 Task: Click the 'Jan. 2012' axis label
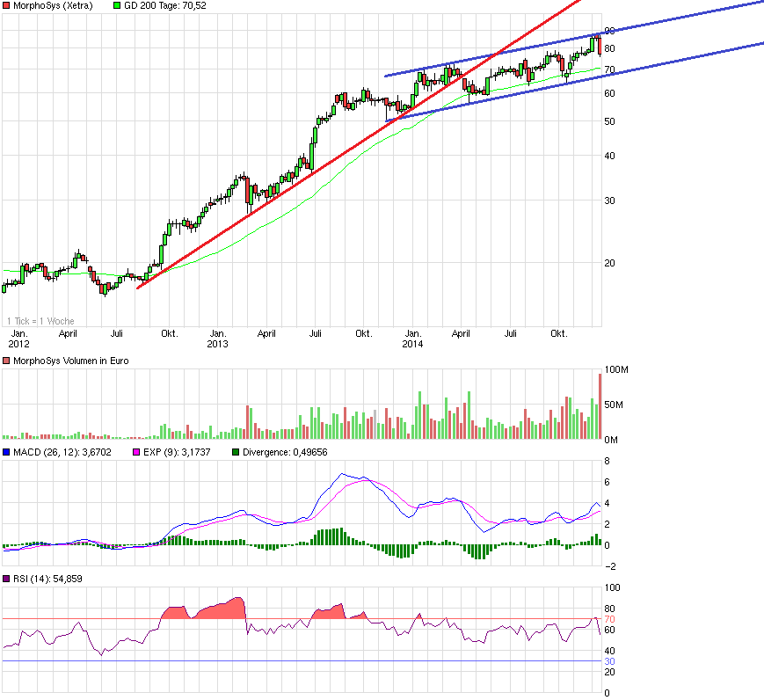(19, 339)
